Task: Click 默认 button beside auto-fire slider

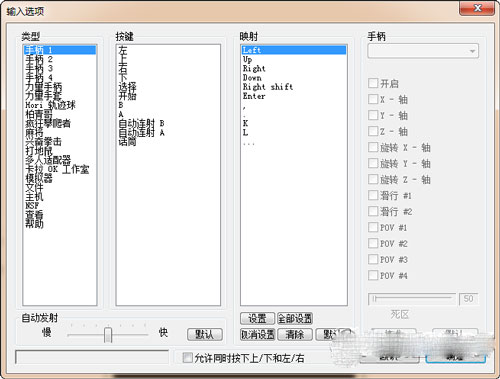Action: [x=205, y=334]
